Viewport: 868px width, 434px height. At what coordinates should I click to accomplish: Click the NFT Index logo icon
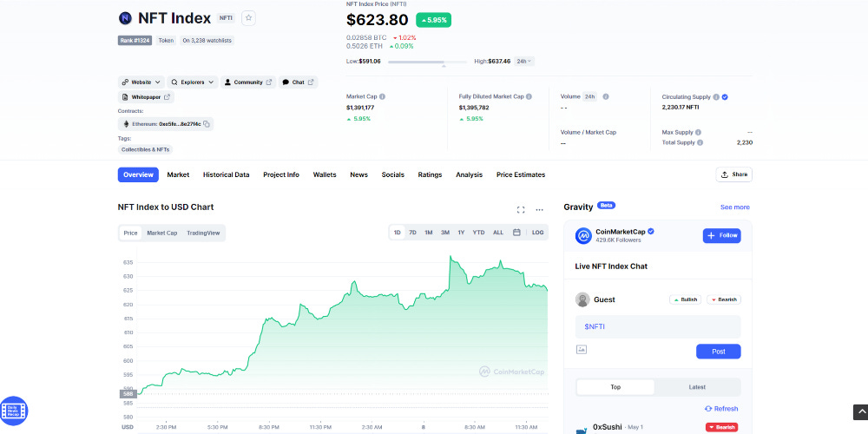click(x=125, y=18)
